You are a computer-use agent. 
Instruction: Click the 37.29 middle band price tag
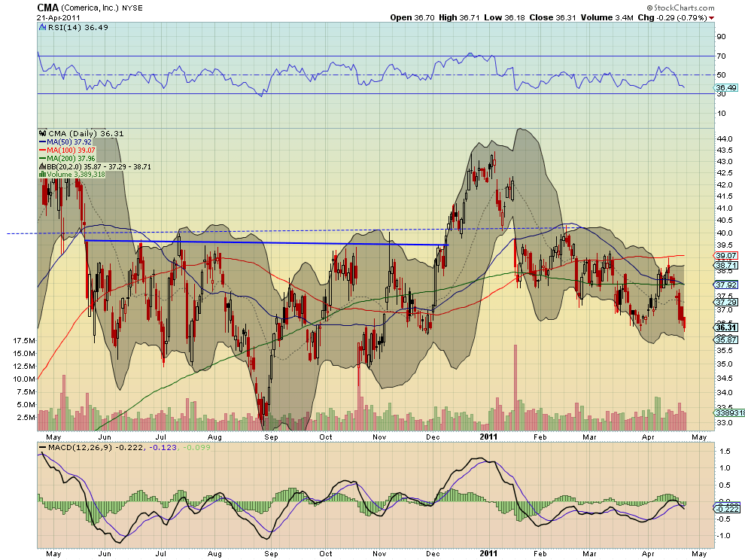726,302
